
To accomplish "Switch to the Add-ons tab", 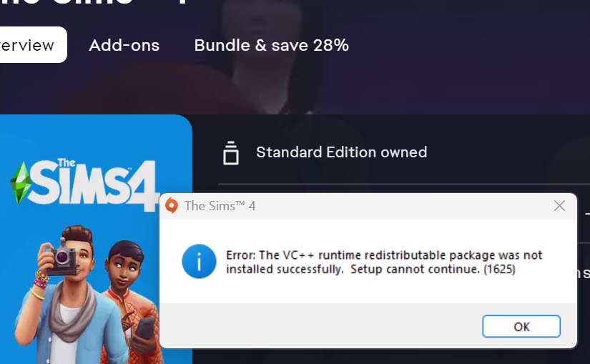I will point(124,45).
